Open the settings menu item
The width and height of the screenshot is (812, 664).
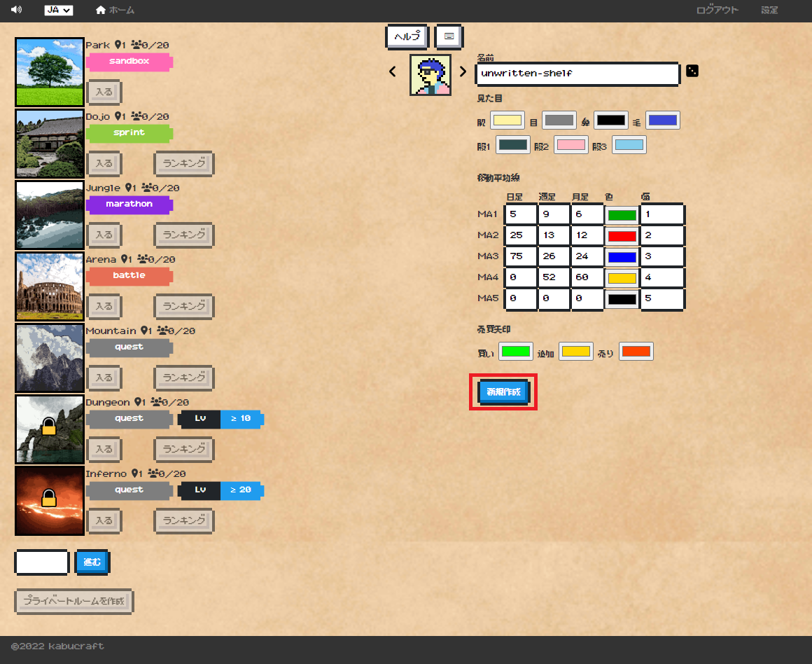click(x=769, y=11)
